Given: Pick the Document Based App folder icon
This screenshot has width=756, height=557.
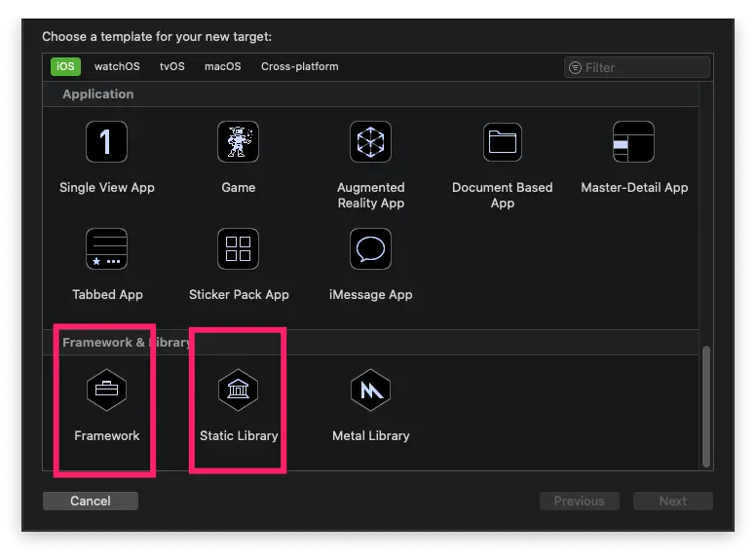Looking at the screenshot, I should (503, 141).
